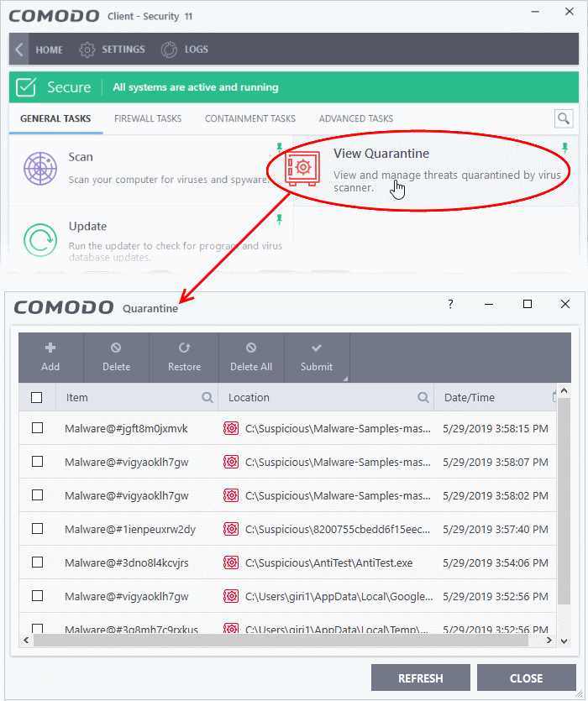Run the Update circular arrow icon
The width and height of the screenshot is (588, 701).
point(40,240)
